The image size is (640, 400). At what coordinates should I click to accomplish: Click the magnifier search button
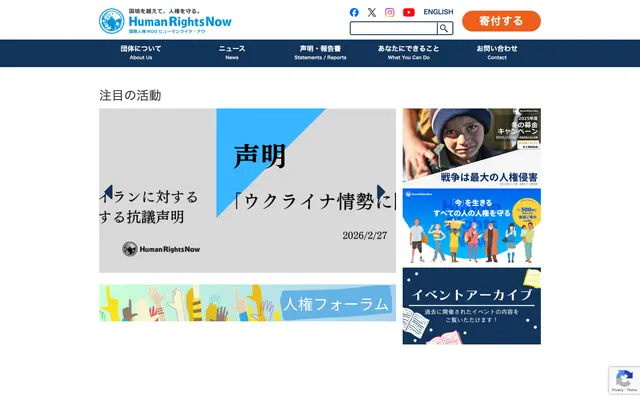click(444, 28)
